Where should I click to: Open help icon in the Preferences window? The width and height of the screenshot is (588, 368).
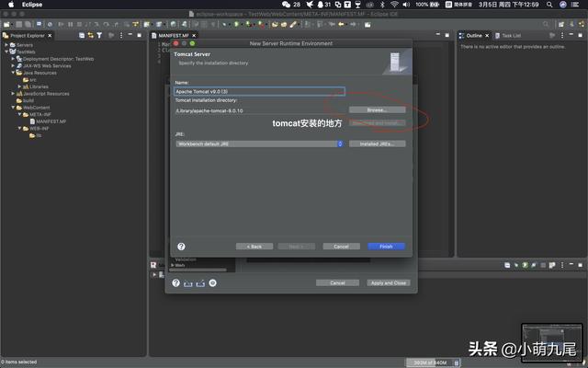coord(175,282)
